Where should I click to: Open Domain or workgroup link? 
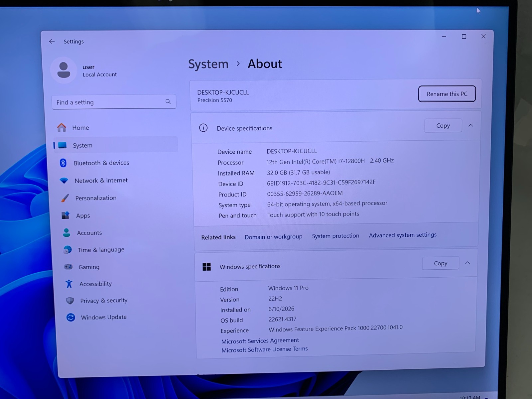(273, 237)
